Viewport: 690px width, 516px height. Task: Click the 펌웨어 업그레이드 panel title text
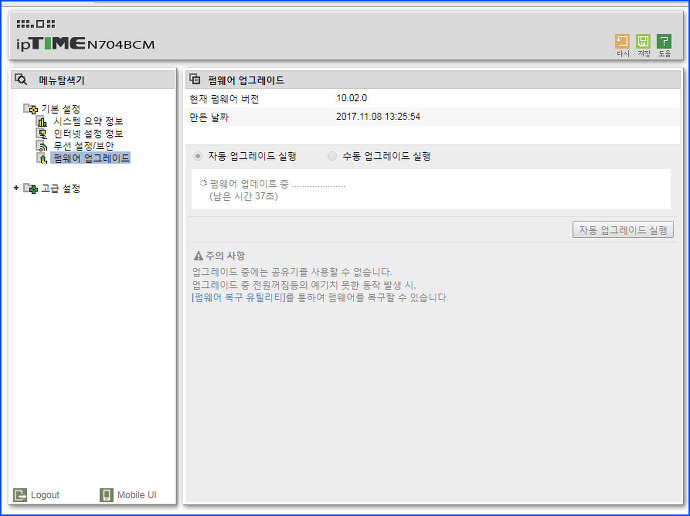click(x=246, y=80)
